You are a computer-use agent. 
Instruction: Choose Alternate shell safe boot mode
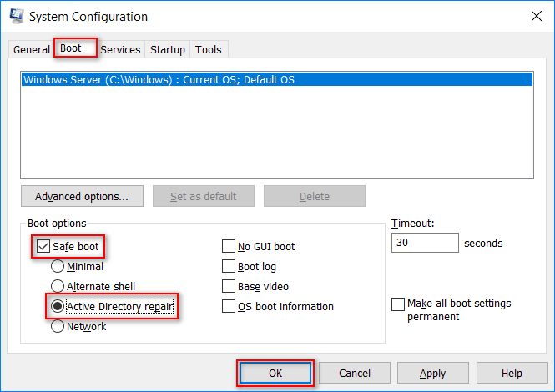click(x=58, y=287)
